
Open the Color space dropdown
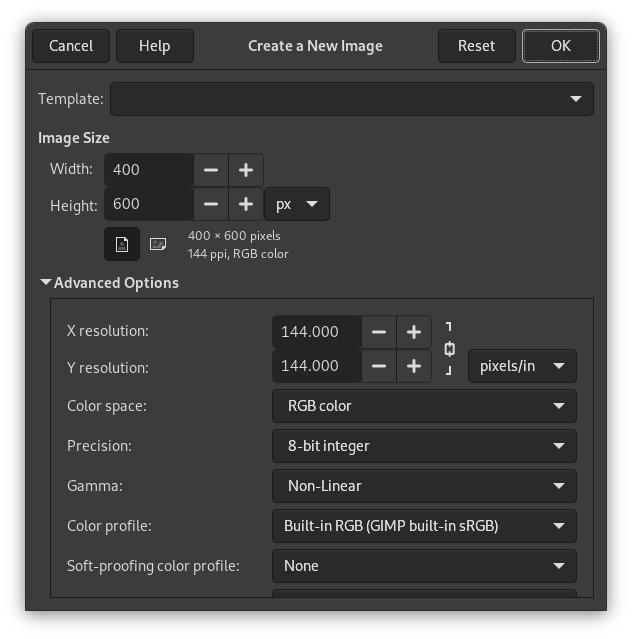coord(424,406)
